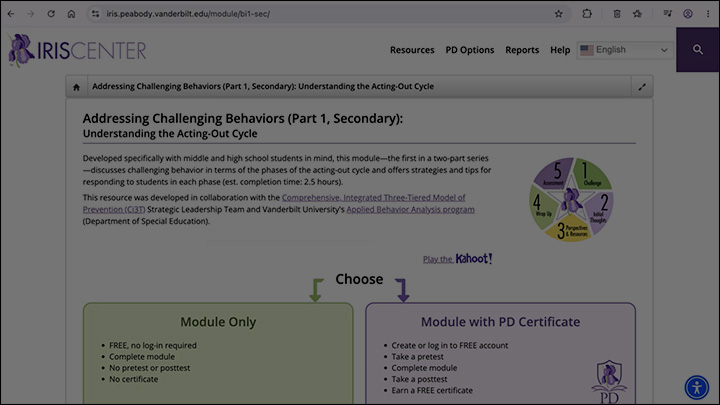
Task: Open the site search magnifier button
Action: tap(698, 50)
